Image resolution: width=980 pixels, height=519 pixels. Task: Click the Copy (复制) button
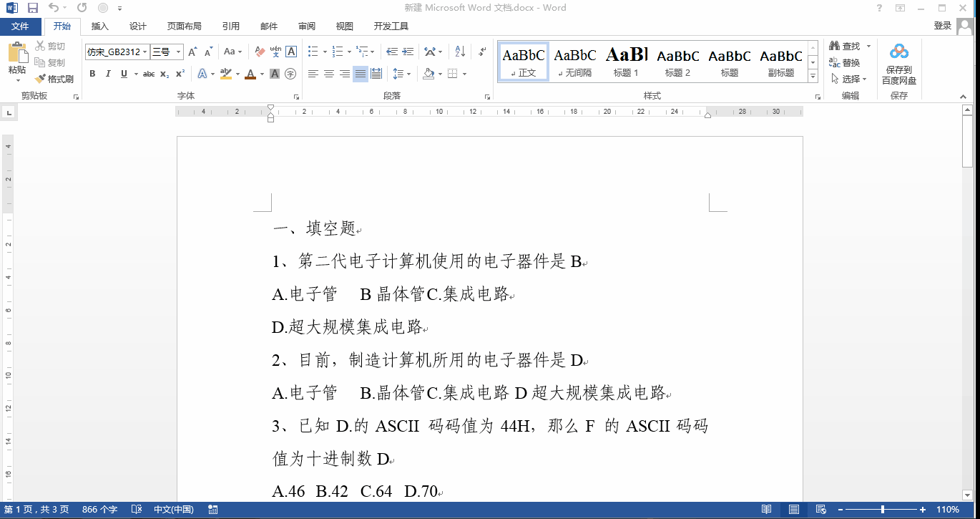[50, 62]
